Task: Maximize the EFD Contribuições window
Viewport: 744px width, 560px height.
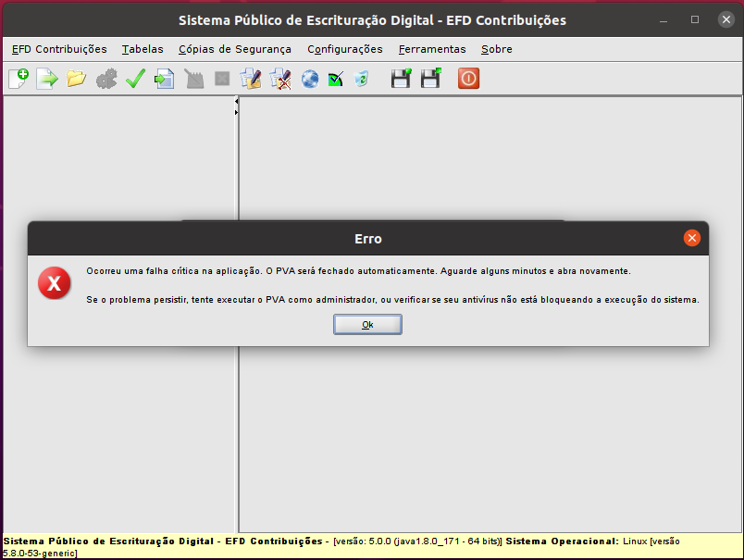Action: [x=695, y=19]
